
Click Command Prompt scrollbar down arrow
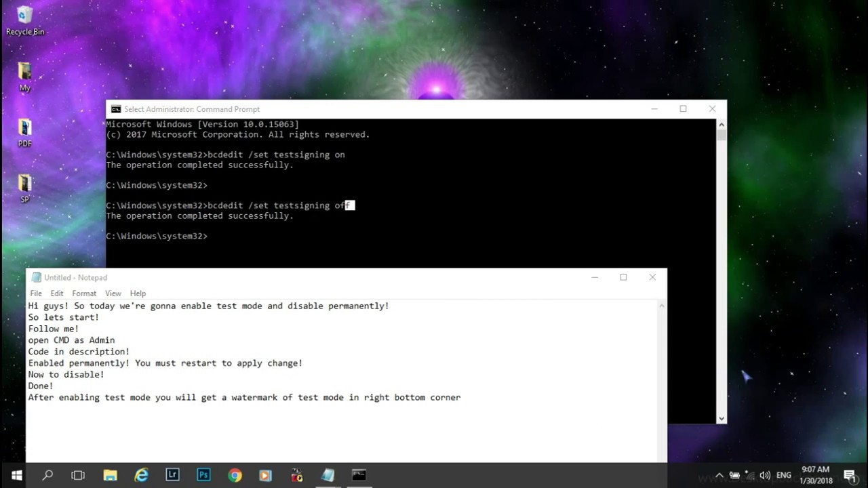tap(722, 418)
